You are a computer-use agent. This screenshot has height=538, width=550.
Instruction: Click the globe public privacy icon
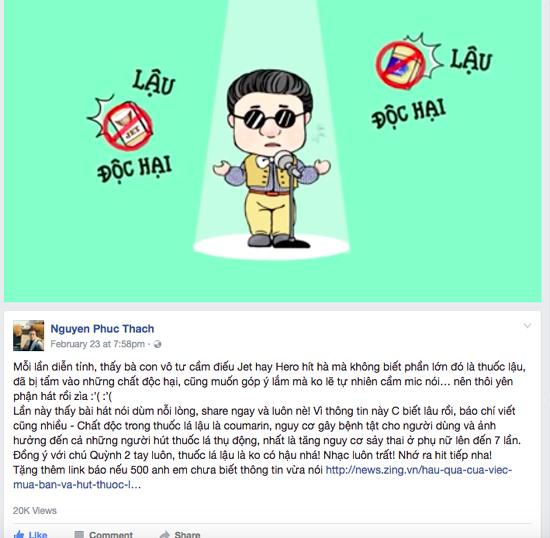(x=157, y=344)
